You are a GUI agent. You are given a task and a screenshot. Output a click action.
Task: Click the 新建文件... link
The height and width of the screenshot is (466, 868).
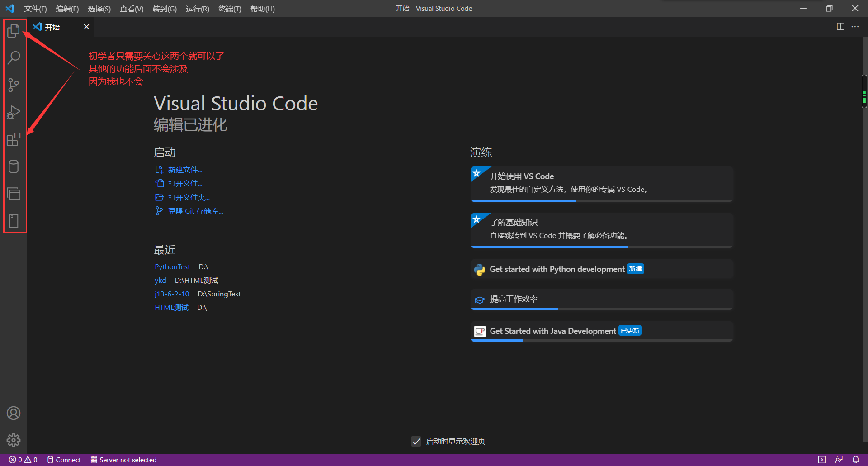[185, 170]
